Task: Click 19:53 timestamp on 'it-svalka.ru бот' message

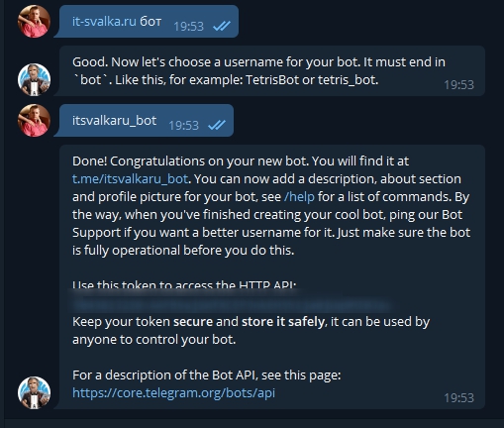Action: [188, 26]
